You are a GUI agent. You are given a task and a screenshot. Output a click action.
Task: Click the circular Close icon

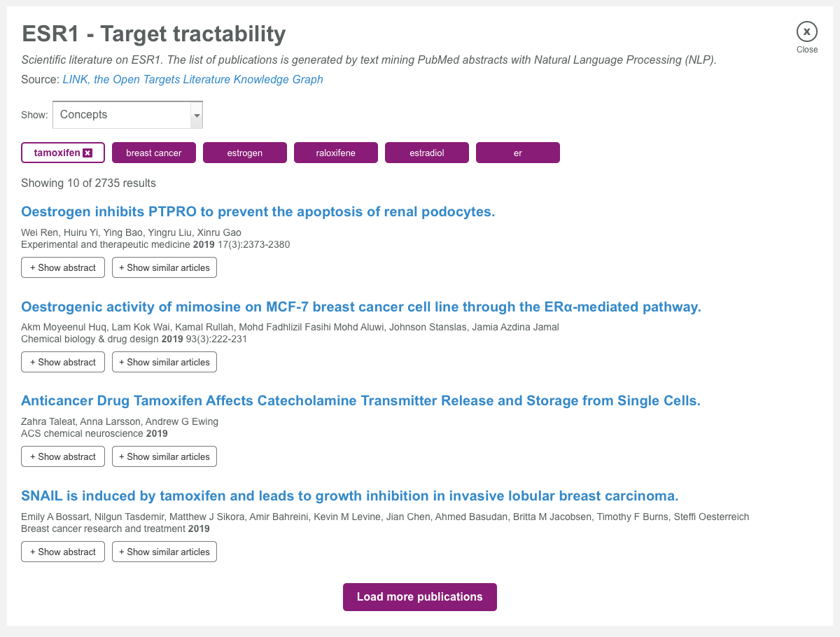coord(806,31)
